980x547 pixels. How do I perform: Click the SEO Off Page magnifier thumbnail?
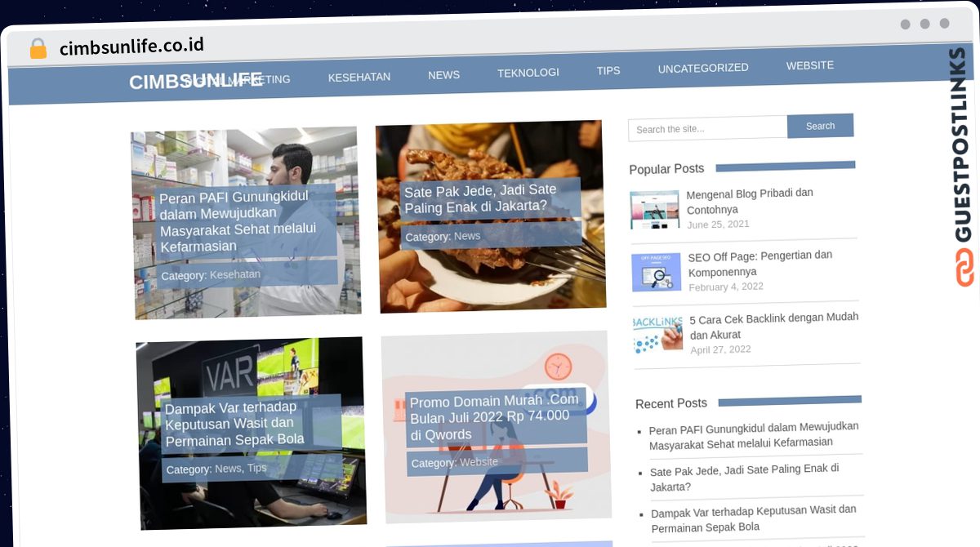pyautogui.click(x=656, y=272)
